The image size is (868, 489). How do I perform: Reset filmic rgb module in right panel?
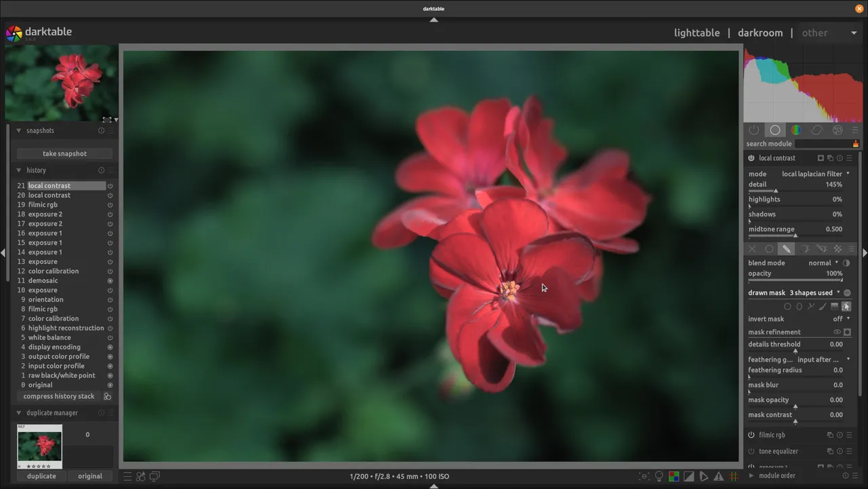click(840, 435)
